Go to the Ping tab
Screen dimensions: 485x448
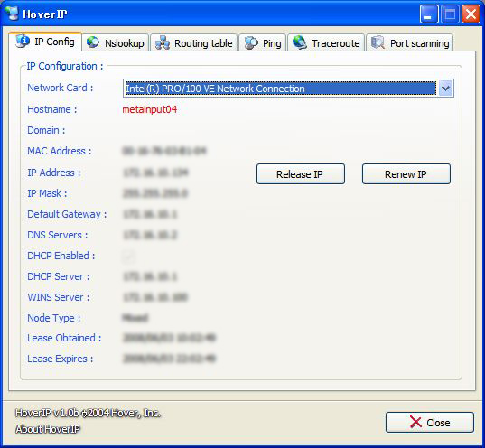(x=262, y=42)
